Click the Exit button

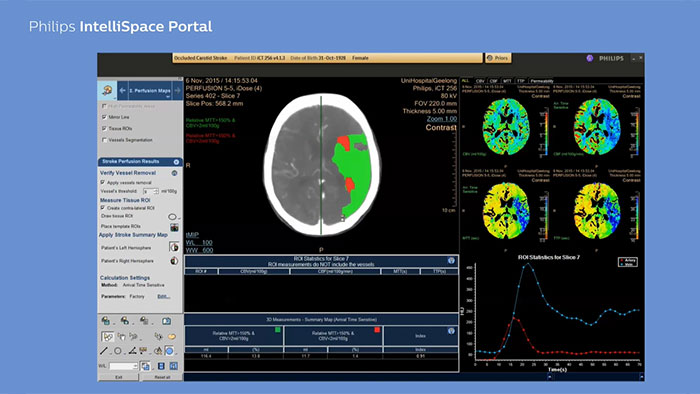[x=118, y=377]
